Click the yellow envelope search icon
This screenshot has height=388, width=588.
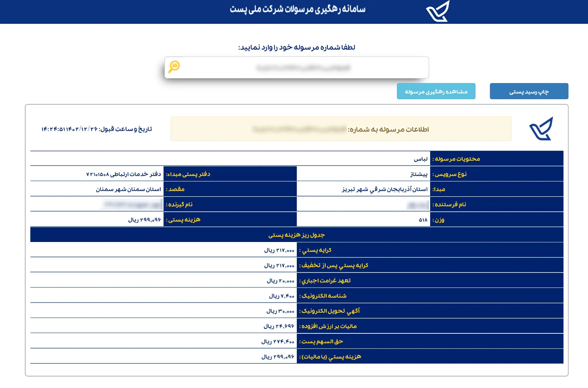point(174,67)
